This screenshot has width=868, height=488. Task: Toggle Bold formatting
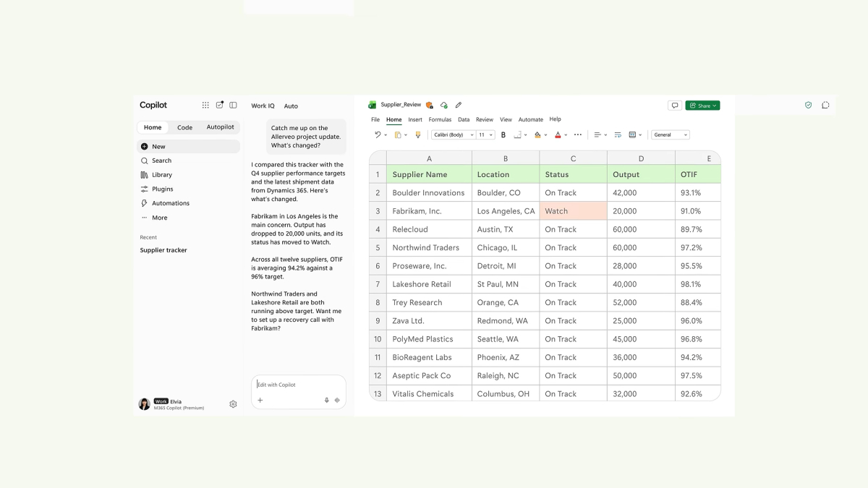click(503, 134)
